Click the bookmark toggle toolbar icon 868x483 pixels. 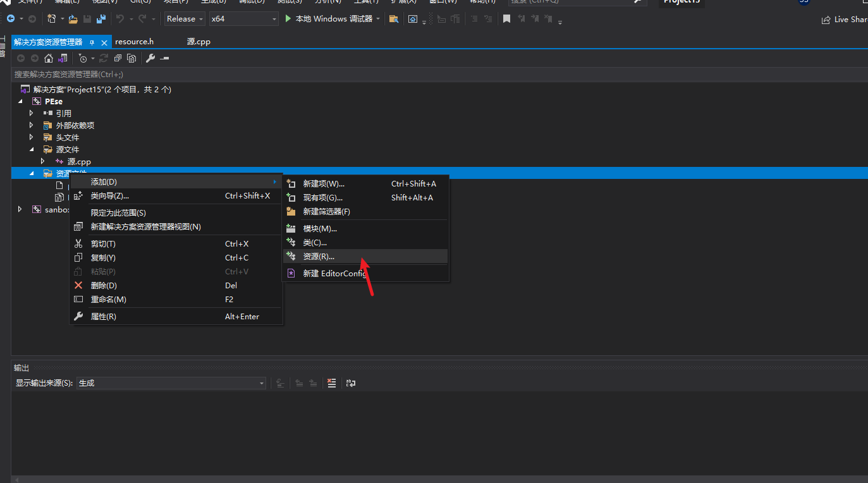[x=506, y=19]
